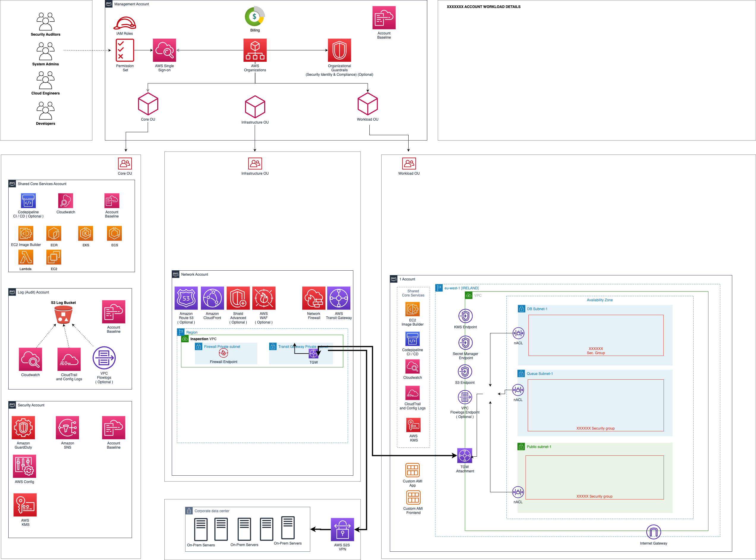Click the TGW Attachment icon

tap(464, 456)
